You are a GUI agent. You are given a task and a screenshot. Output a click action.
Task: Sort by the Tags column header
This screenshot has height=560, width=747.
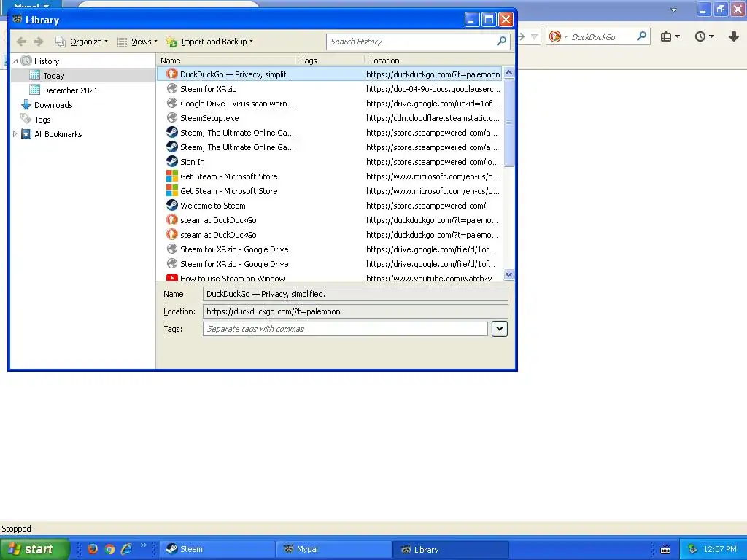point(330,61)
